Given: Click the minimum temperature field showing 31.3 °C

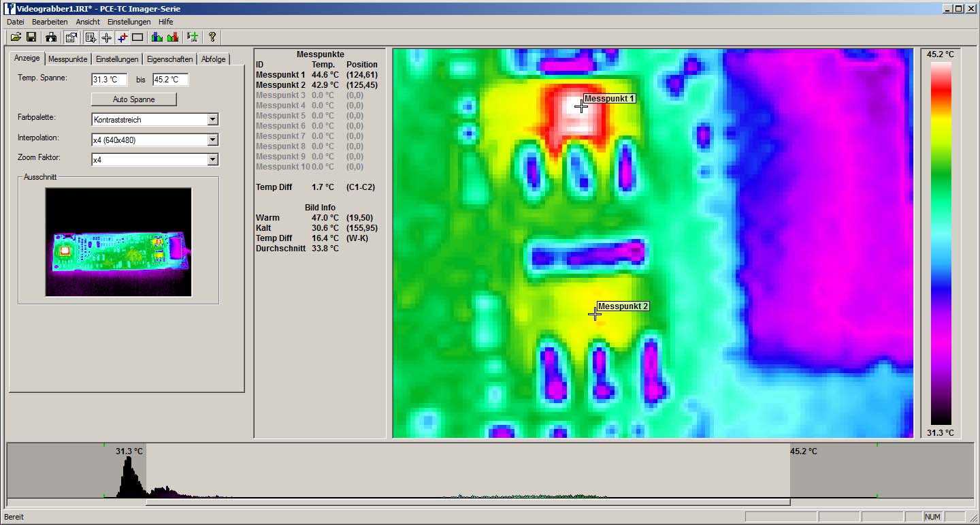Looking at the screenshot, I should (x=109, y=80).
